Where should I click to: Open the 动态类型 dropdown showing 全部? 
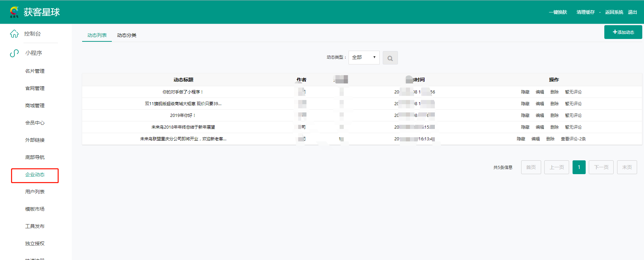[364, 58]
